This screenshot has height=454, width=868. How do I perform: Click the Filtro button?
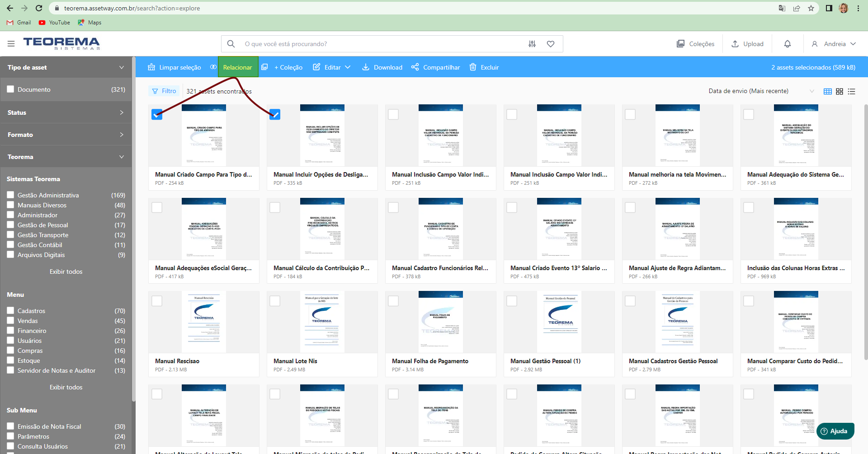click(164, 91)
